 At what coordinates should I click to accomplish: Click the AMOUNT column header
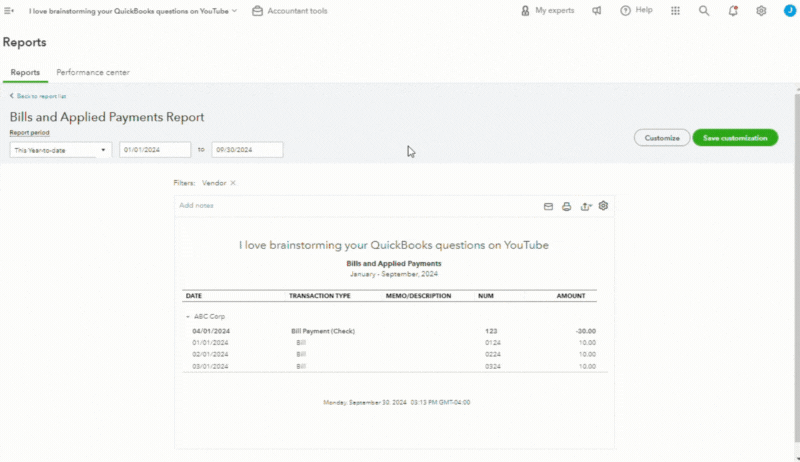(571, 296)
